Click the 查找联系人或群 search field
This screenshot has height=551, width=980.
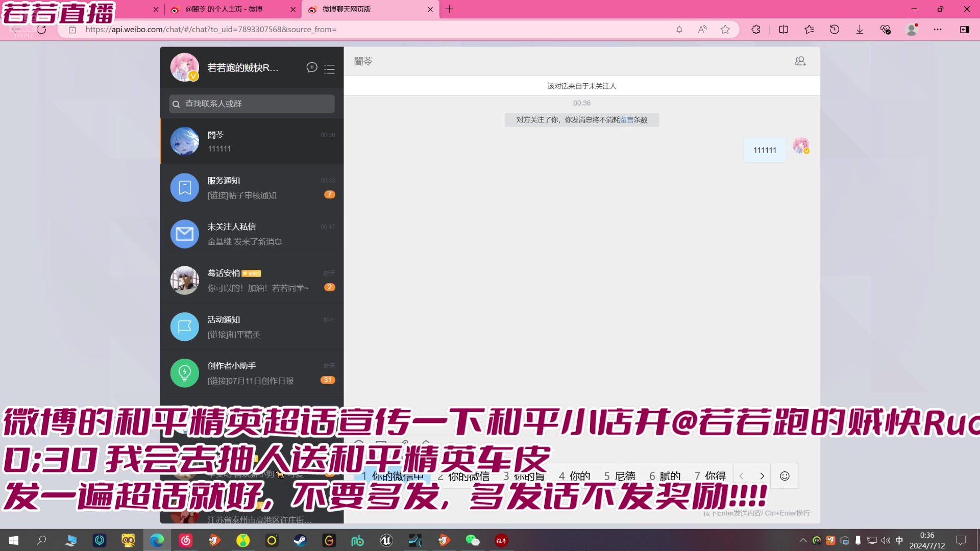(252, 104)
